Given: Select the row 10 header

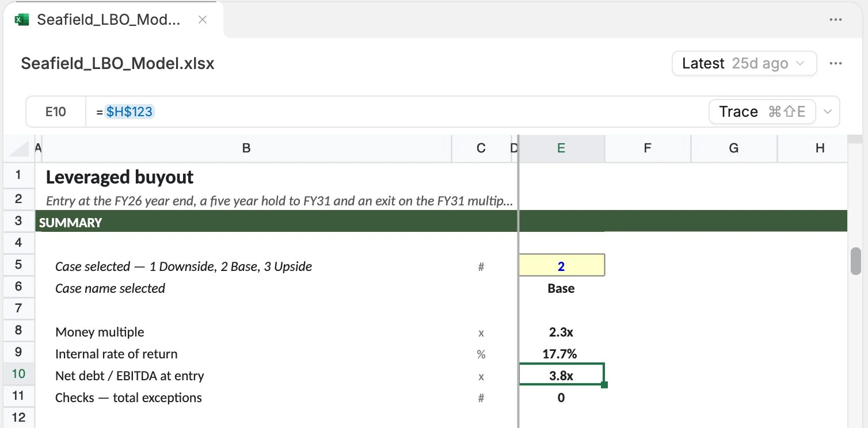Looking at the screenshot, I should pos(18,374).
